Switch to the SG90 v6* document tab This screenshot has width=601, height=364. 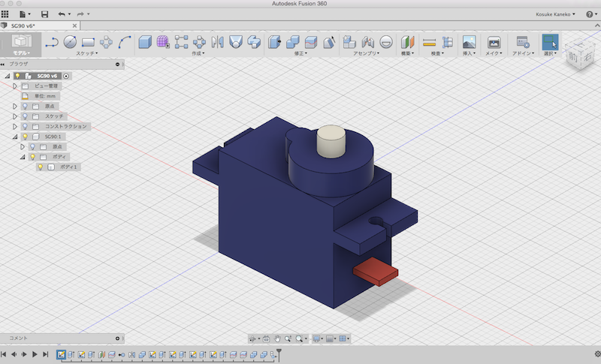click(x=40, y=26)
